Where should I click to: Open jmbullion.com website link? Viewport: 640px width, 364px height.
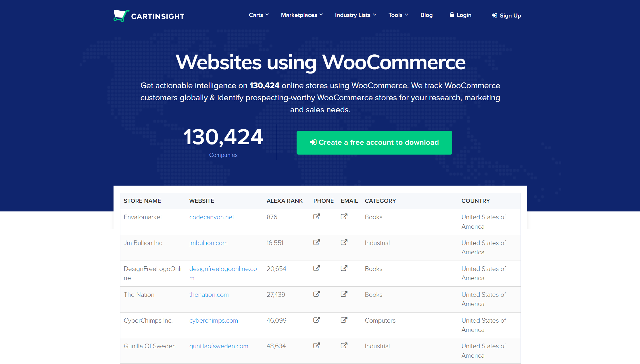click(208, 243)
